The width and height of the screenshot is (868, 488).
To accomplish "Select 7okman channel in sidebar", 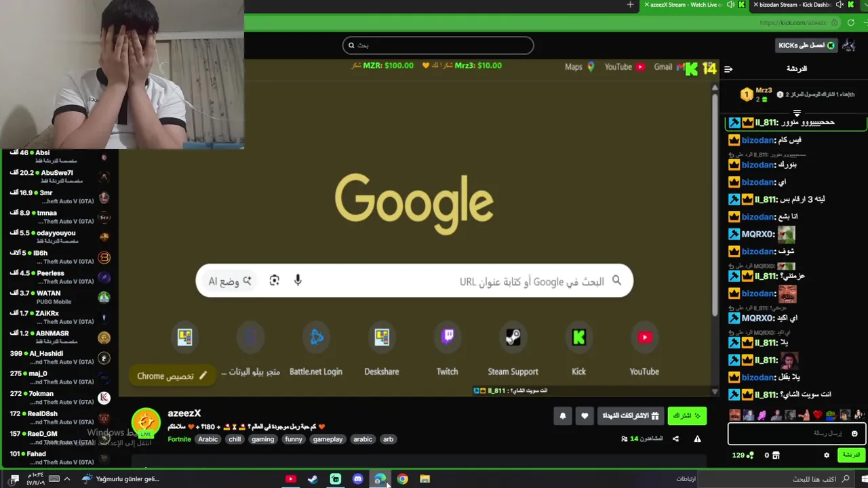I will coord(60,398).
